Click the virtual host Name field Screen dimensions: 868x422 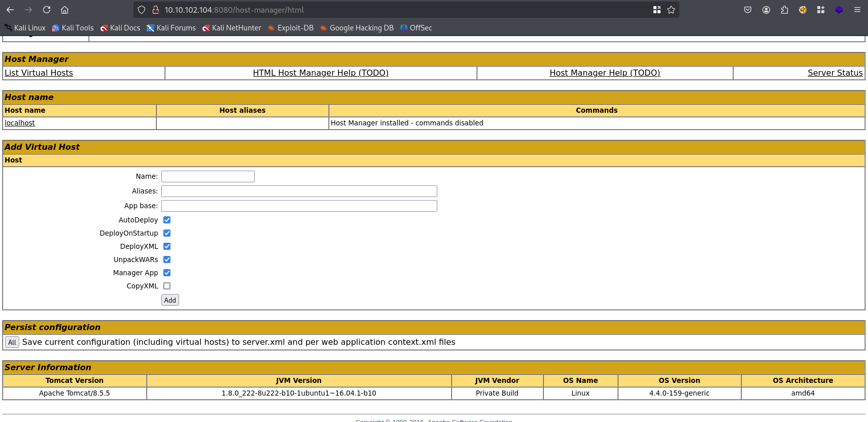(x=208, y=176)
